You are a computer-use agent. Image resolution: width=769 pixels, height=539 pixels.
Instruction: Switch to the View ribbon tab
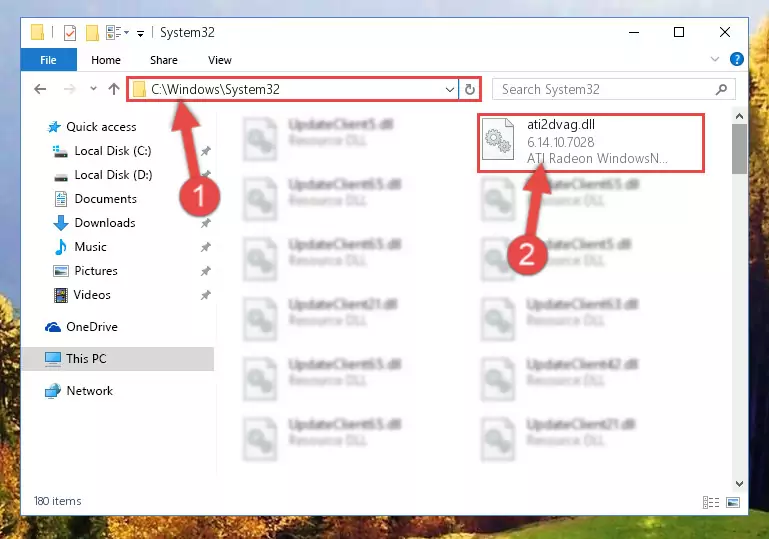220,60
